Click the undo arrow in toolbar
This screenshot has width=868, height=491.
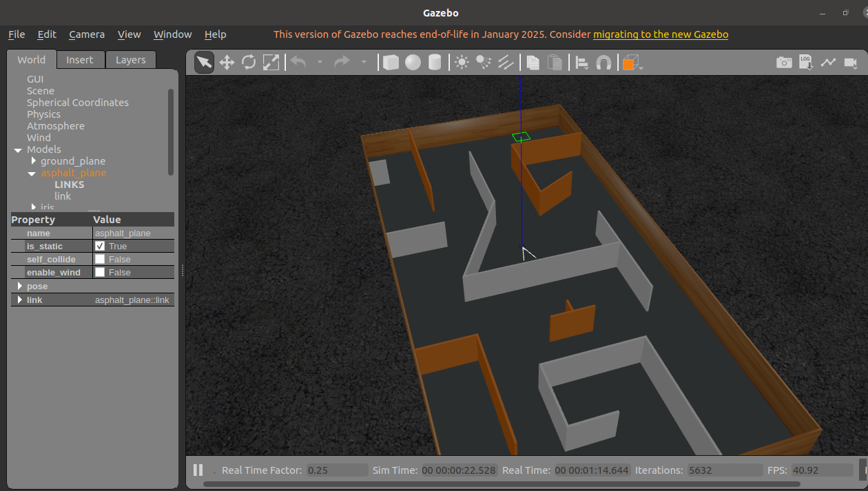[x=298, y=63]
